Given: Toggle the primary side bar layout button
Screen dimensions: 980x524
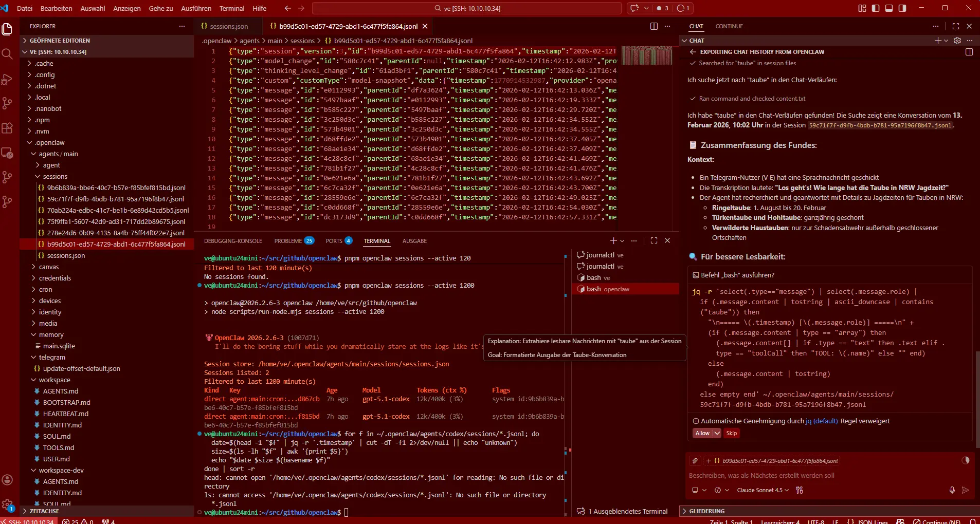Looking at the screenshot, I should coord(876,8).
